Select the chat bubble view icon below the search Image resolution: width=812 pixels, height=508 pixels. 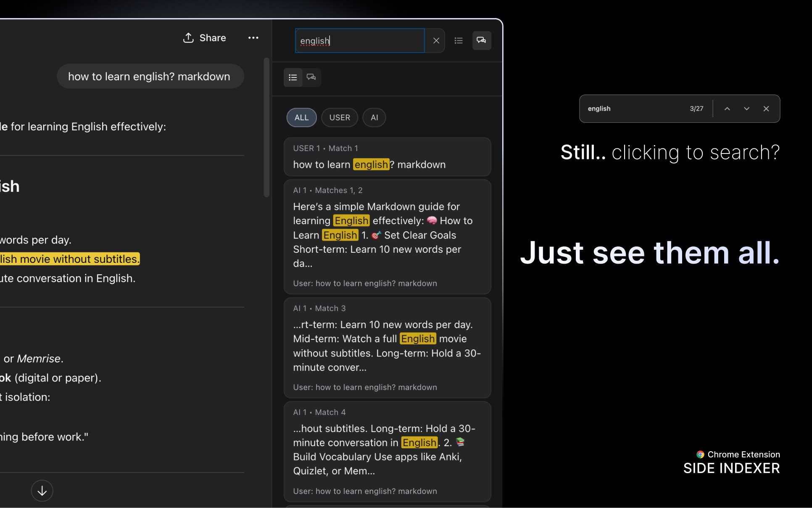[x=311, y=77]
